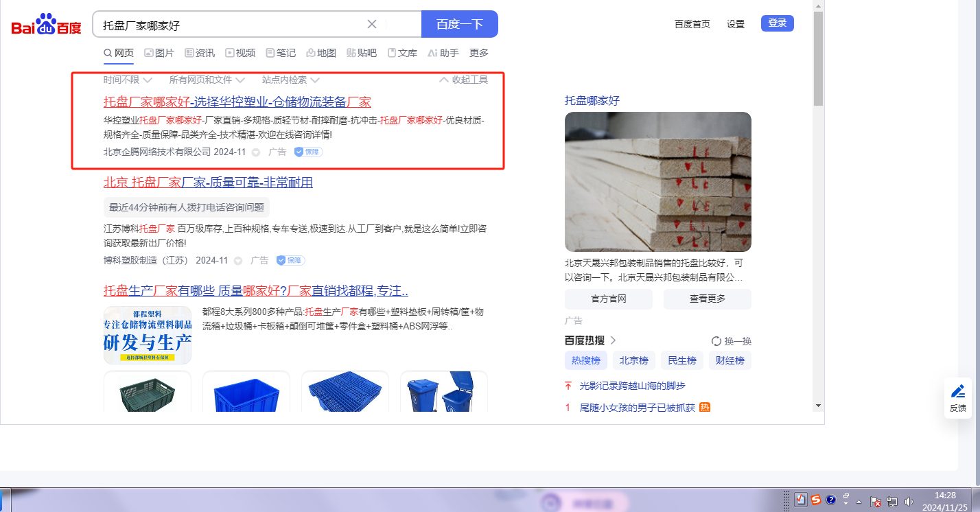Click the orange 热 badge on the trending item
Image resolution: width=980 pixels, height=512 pixels.
705,408
